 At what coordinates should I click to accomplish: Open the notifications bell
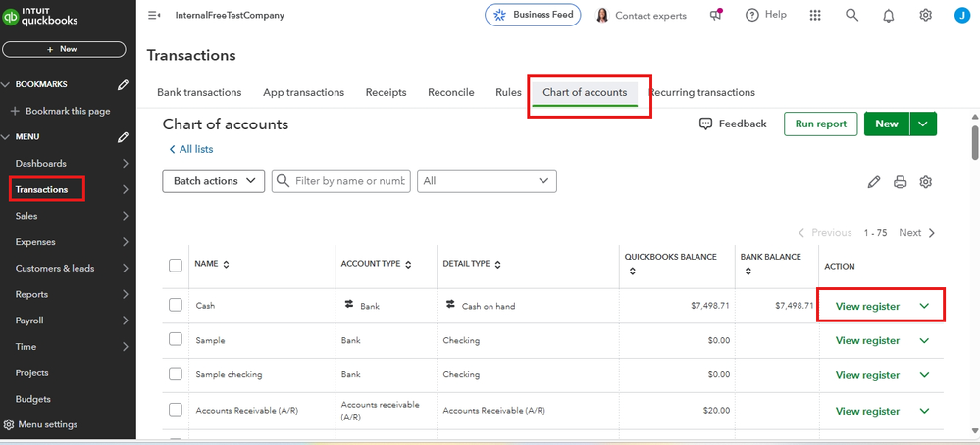(x=889, y=16)
